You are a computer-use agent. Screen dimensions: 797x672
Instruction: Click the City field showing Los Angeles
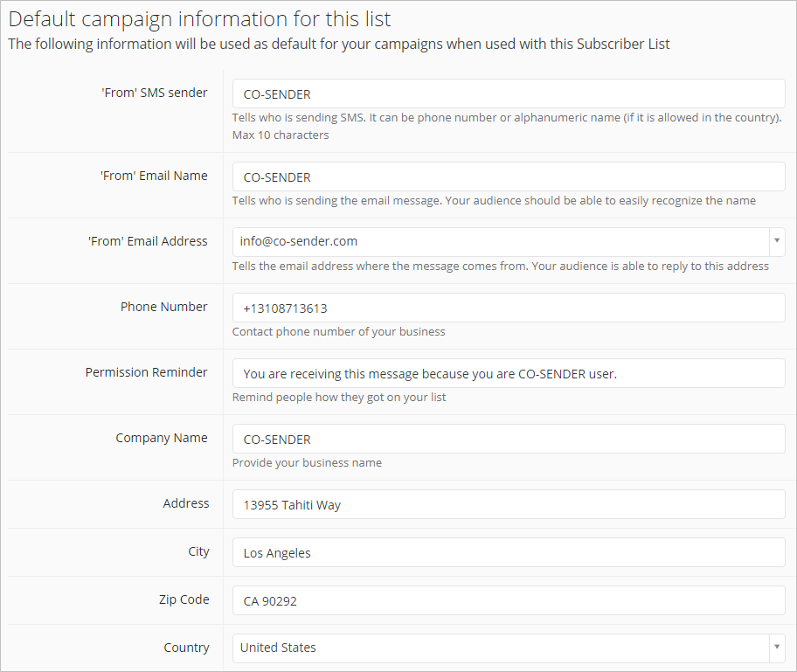(x=509, y=552)
